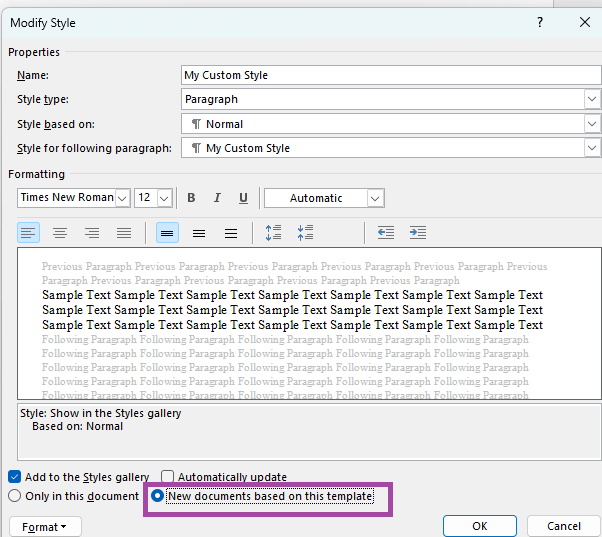Toggle Bold formatting button

(191, 198)
